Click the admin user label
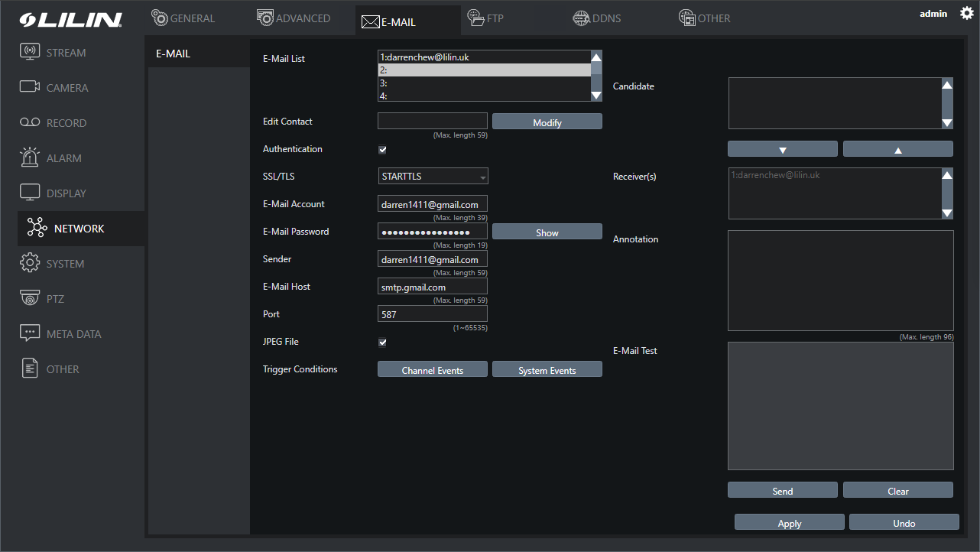Image resolution: width=980 pixels, height=552 pixels. click(933, 14)
